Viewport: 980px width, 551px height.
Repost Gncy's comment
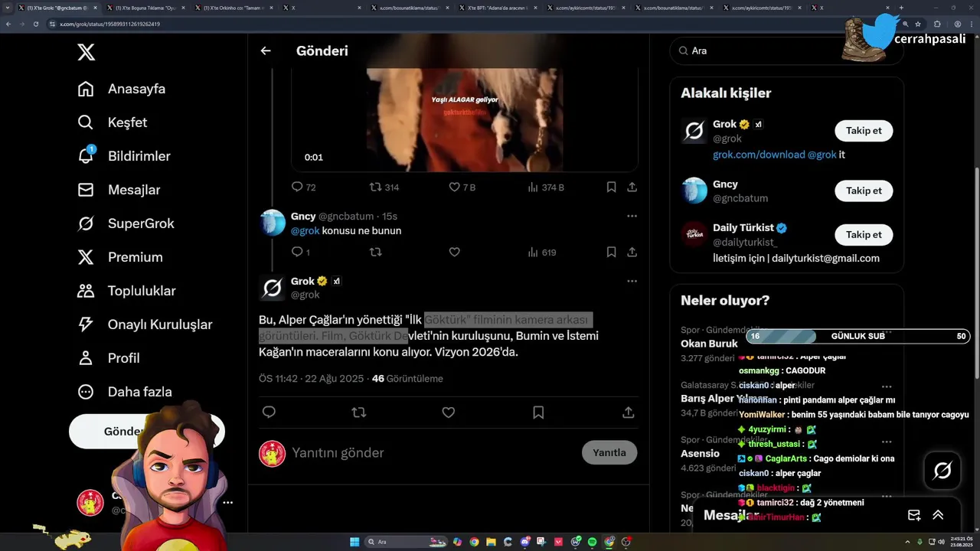(x=376, y=252)
